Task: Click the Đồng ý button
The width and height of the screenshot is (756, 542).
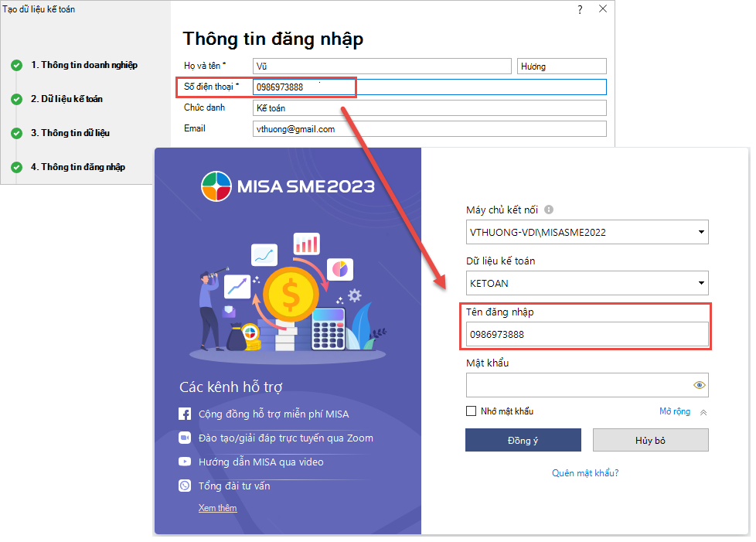Action: point(523,440)
